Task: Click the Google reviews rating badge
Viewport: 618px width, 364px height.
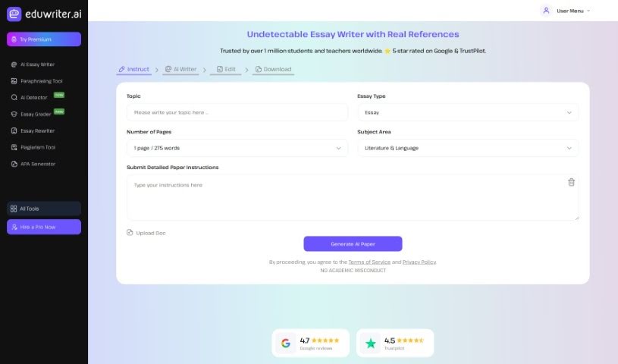Action: click(x=311, y=343)
